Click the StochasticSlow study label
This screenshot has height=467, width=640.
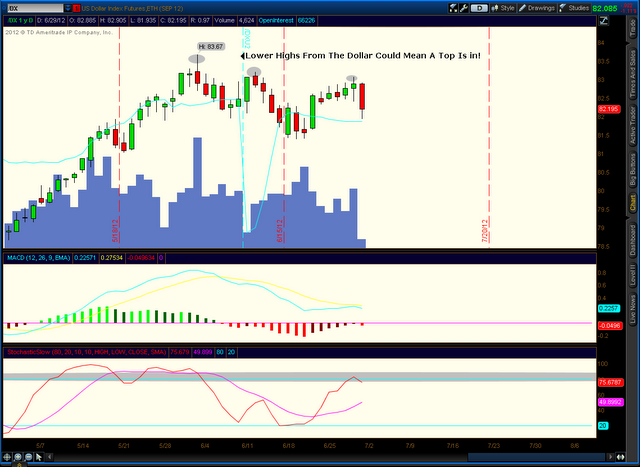[x=87, y=352]
